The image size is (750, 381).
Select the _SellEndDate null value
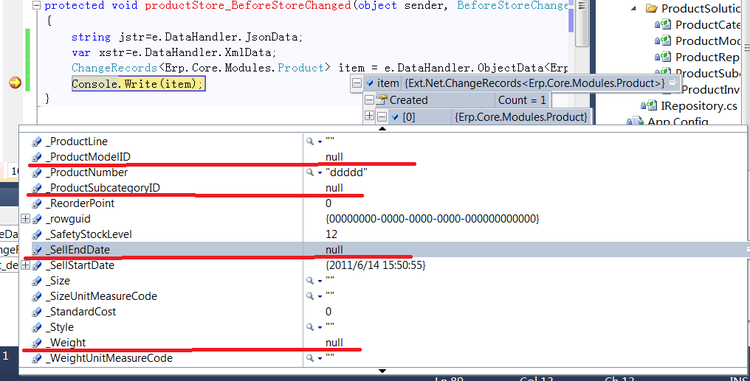[x=334, y=250]
